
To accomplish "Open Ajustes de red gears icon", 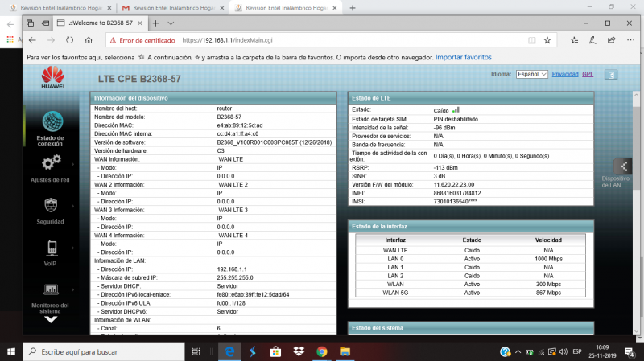I will pyautogui.click(x=51, y=163).
